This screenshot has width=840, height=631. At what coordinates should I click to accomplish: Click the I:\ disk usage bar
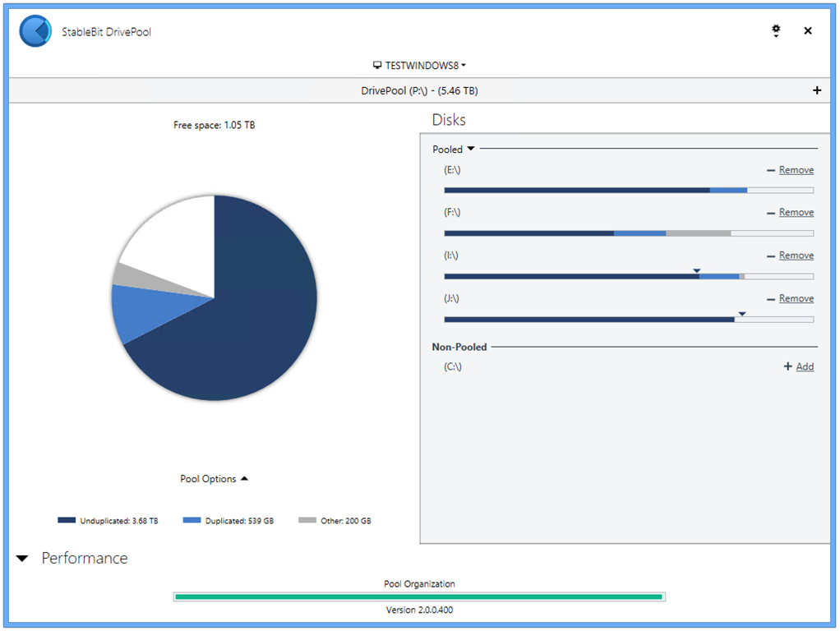click(629, 276)
